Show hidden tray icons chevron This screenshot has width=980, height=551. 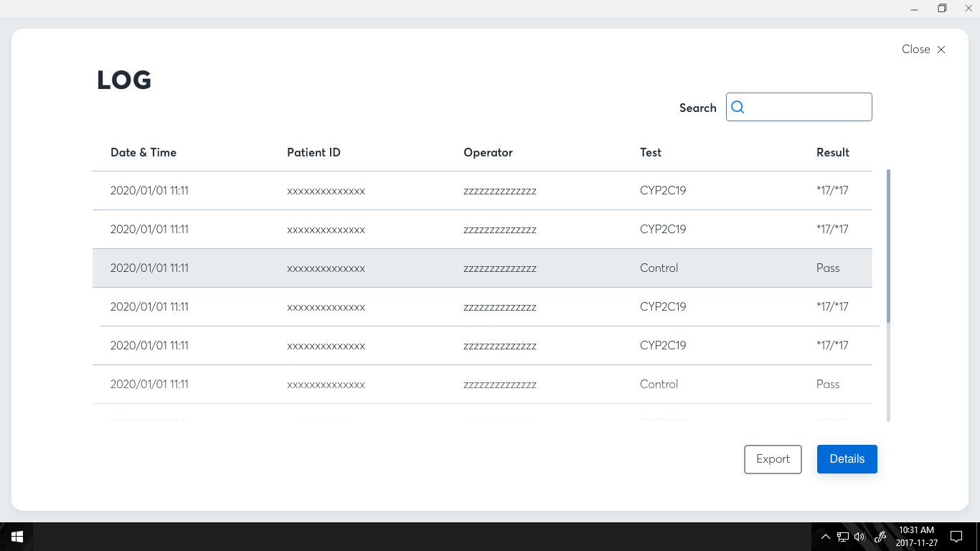[x=825, y=537]
